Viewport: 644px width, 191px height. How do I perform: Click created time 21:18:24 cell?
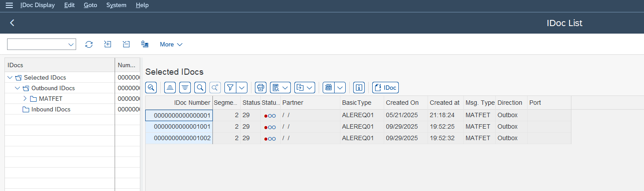[446, 115]
